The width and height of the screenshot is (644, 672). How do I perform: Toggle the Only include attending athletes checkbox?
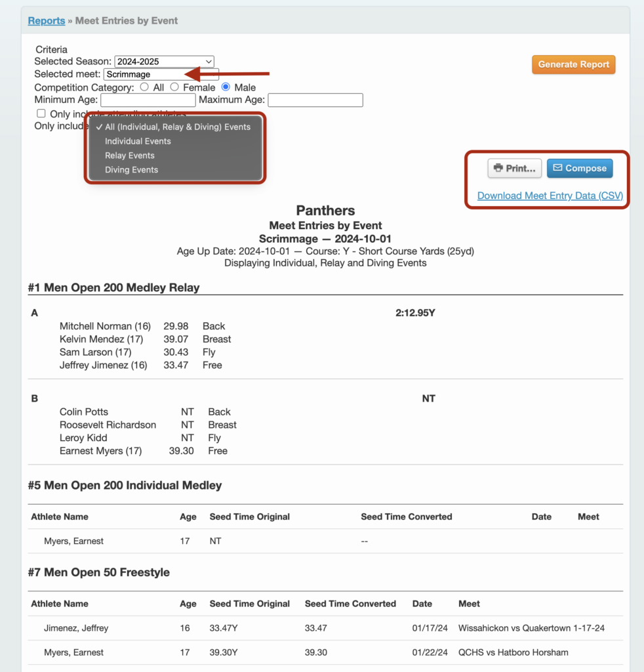coord(41,114)
